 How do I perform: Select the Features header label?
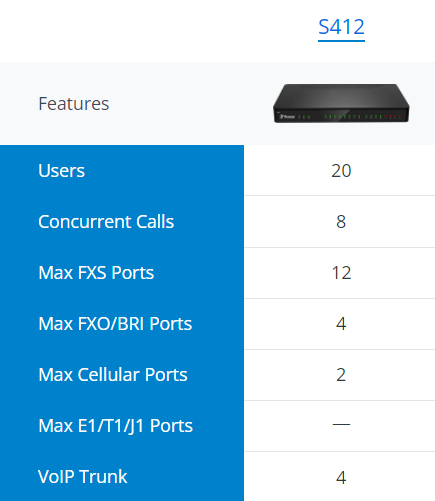point(74,104)
